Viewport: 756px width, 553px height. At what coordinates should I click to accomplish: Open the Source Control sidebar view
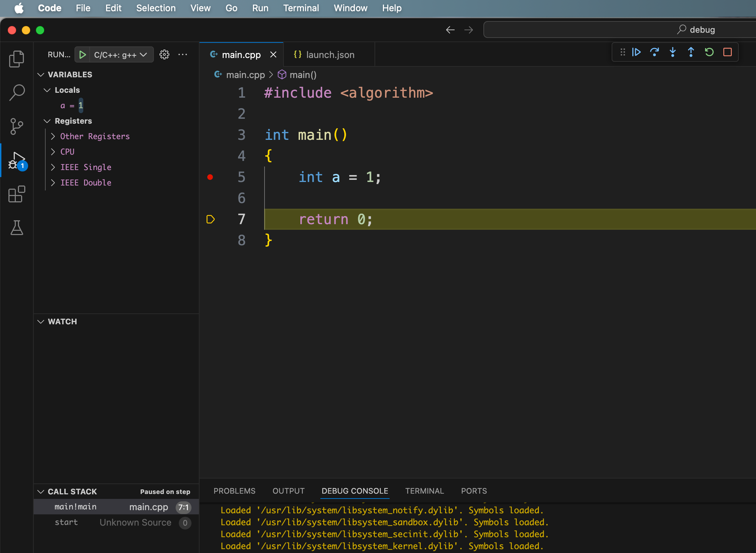(x=17, y=126)
